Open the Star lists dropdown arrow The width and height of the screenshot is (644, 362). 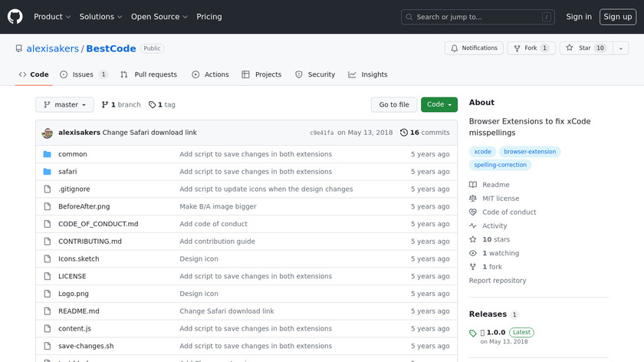[619, 48]
